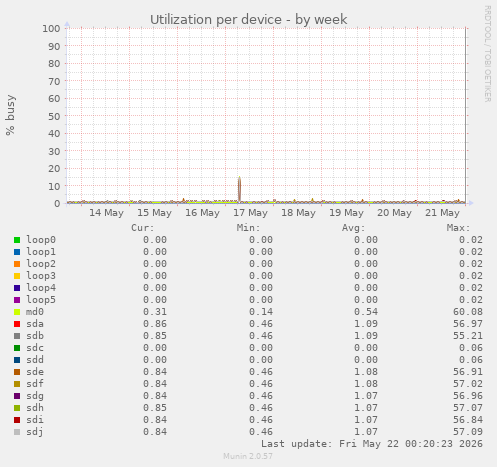Click sdb max value 55.21
This screenshot has width=497, height=467.
(x=468, y=336)
